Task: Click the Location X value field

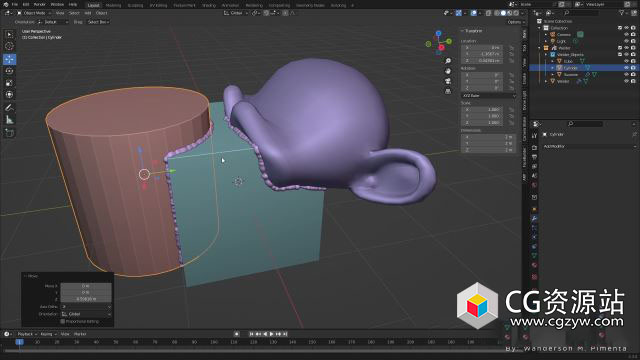Action: click(482, 48)
